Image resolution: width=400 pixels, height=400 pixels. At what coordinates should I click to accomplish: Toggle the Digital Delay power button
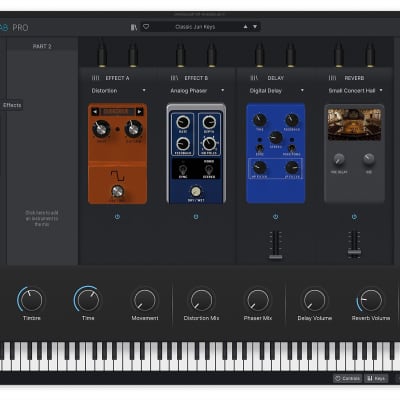[x=275, y=217]
